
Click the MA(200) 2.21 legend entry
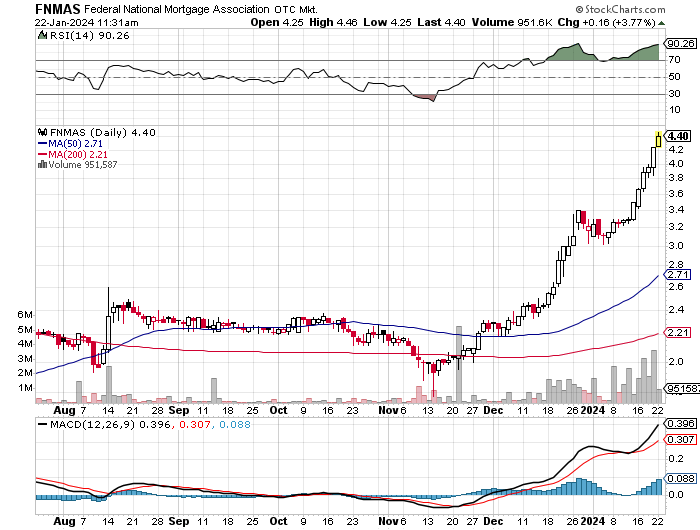78,154
